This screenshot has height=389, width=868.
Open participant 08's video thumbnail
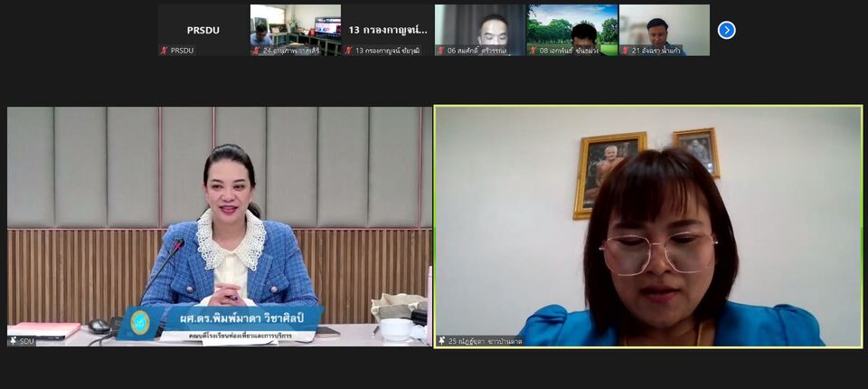point(572,27)
